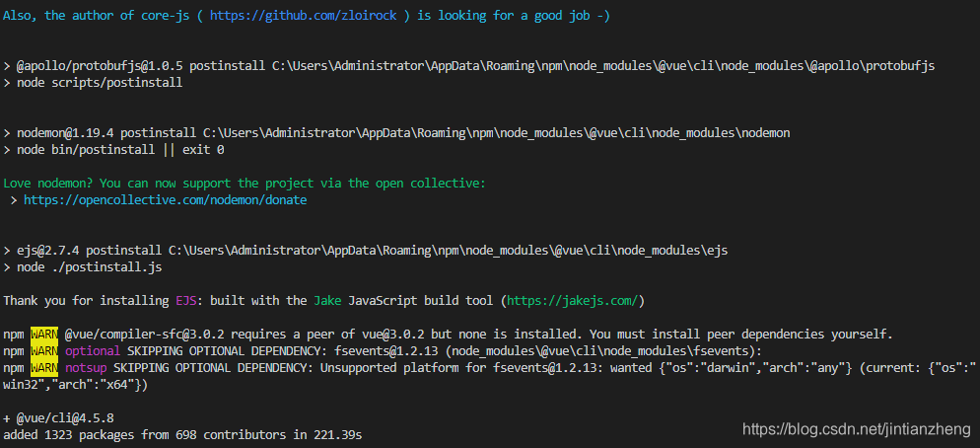Click the '+ @vue/cli@4.5.8' line
Viewport: 980px width, 448px height.
(59, 418)
